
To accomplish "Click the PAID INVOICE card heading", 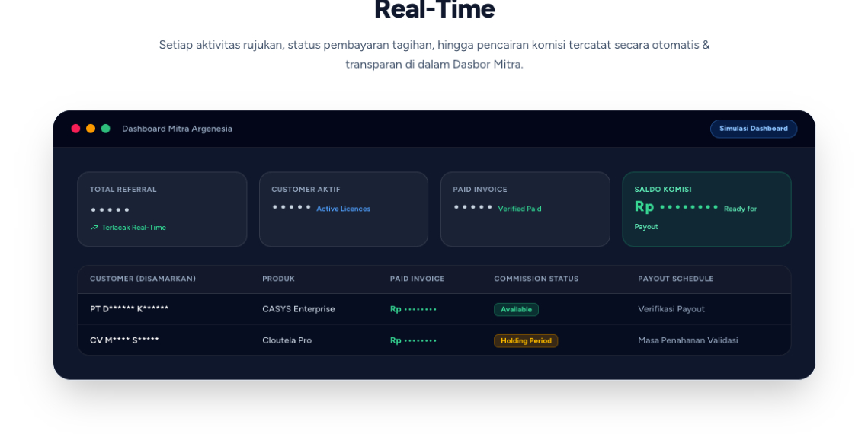I will 480,190.
